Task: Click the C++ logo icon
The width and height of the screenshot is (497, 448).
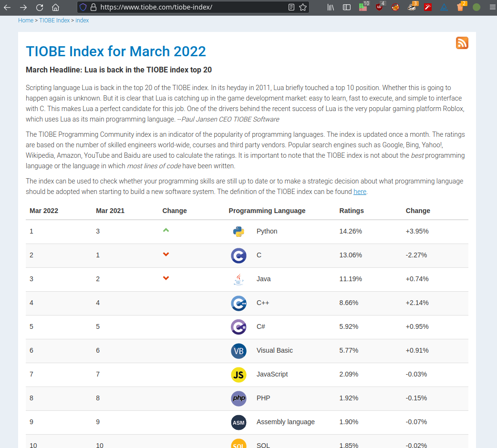Action: click(238, 303)
